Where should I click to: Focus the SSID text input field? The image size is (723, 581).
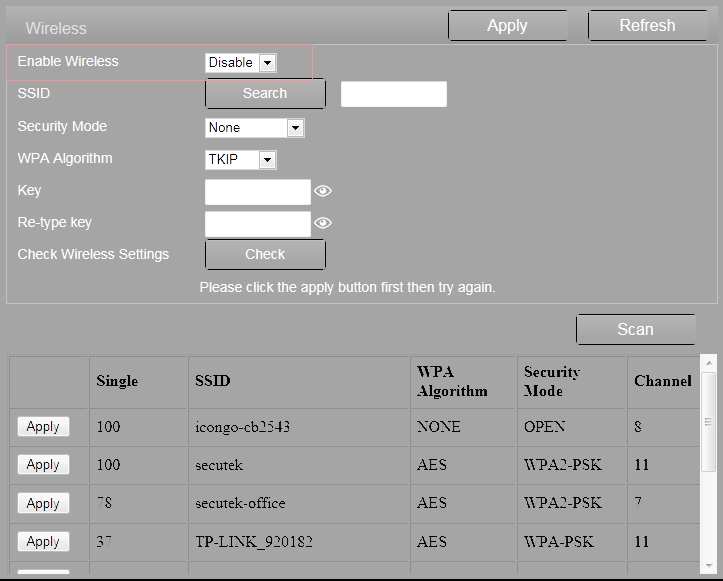click(x=394, y=94)
